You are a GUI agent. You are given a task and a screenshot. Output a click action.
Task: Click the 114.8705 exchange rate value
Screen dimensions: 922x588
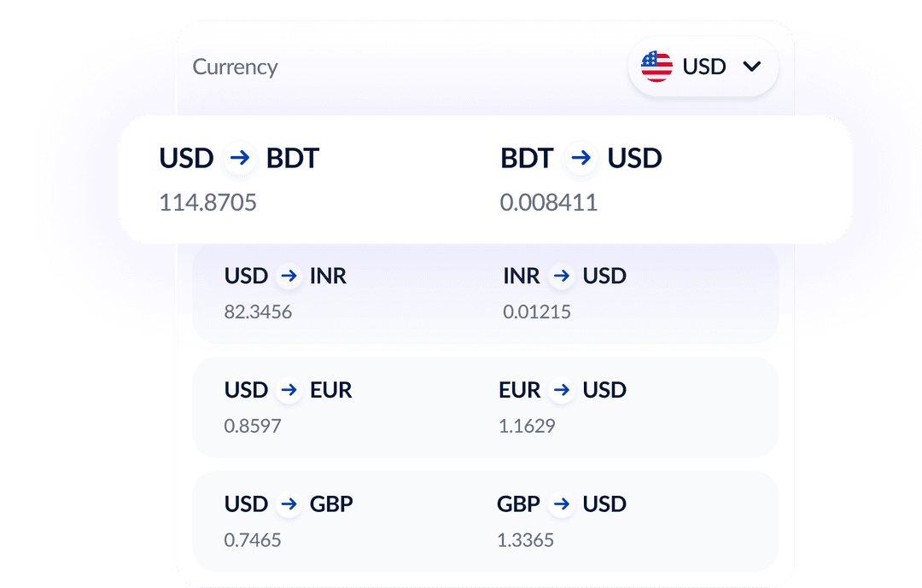pyautogui.click(x=207, y=202)
